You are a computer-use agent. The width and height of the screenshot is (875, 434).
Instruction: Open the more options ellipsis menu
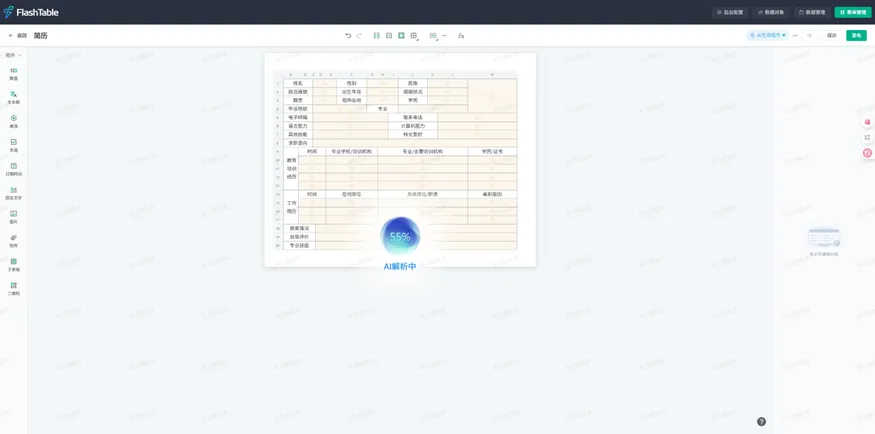coord(795,35)
